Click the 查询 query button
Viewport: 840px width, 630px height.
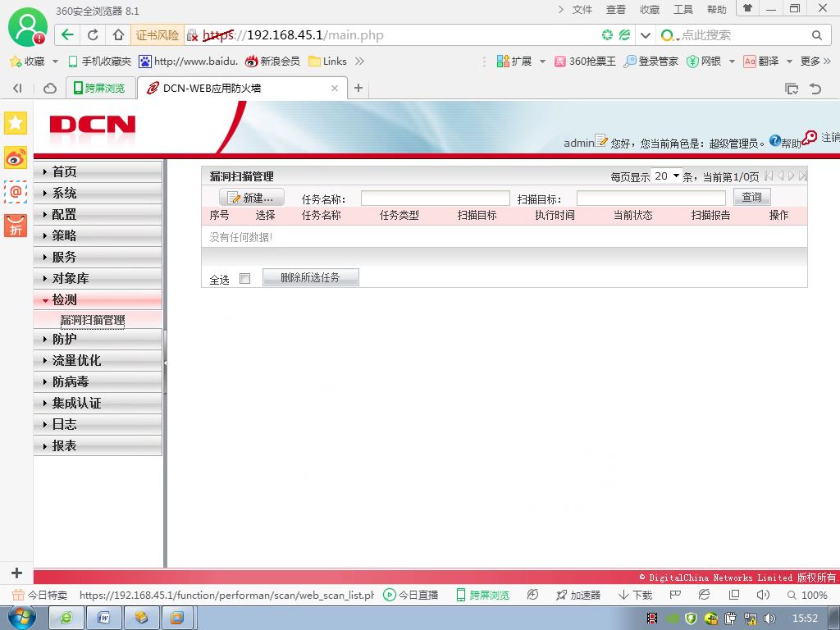(751, 197)
